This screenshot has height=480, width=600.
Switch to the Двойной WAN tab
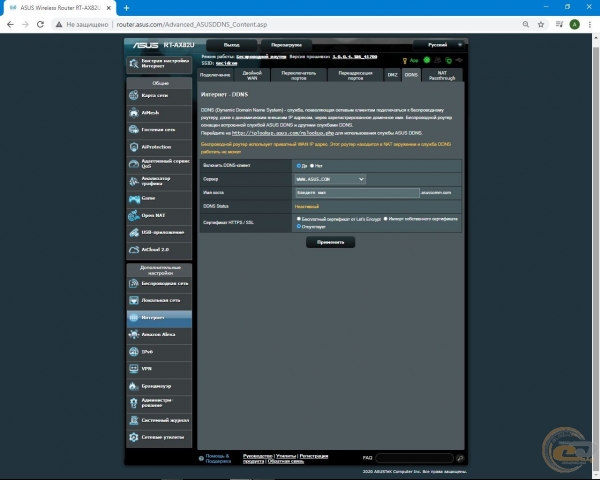[252, 75]
